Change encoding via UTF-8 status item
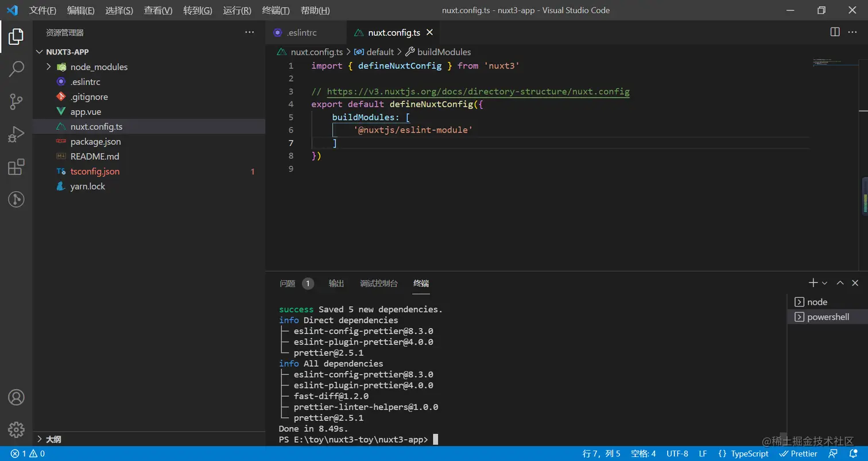This screenshot has height=461, width=868. 677,454
